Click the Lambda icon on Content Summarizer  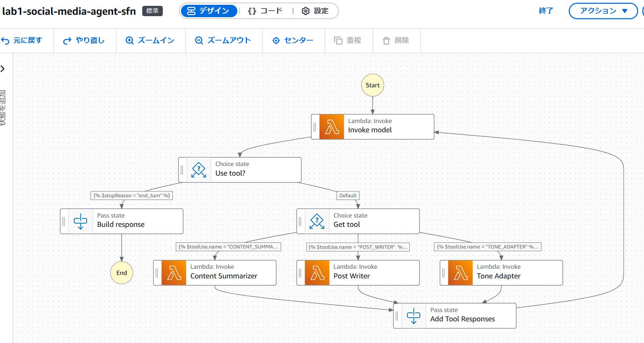pyautogui.click(x=174, y=273)
